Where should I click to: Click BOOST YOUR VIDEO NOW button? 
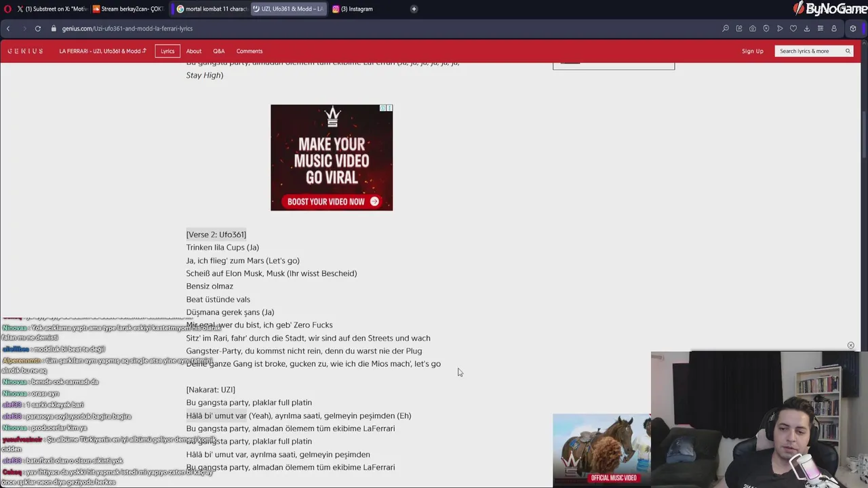(x=332, y=201)
